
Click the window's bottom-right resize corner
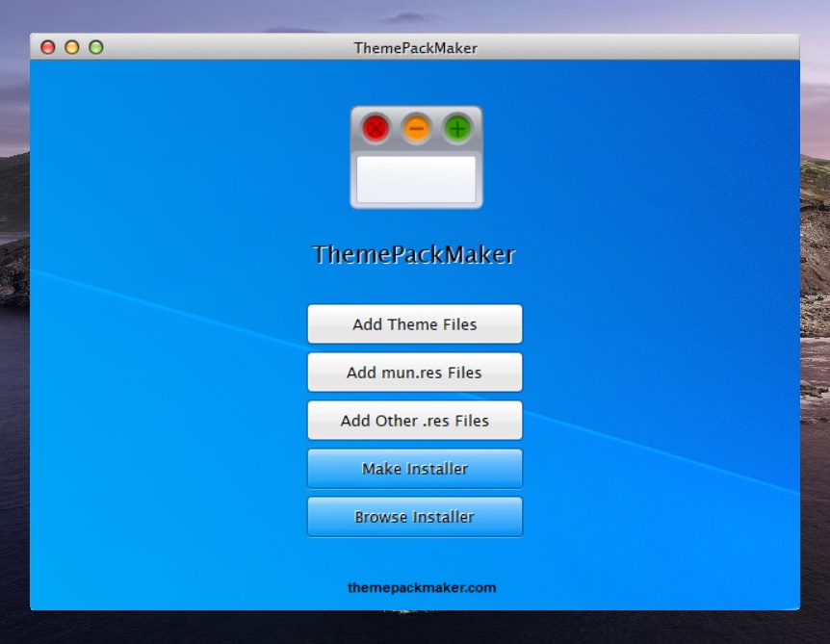[795, 605]
